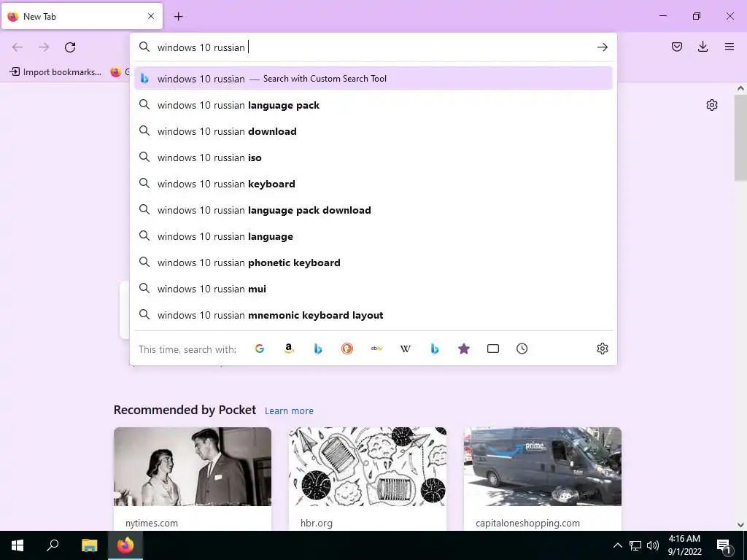Open Learn more link beside Pocket
This screenshot has height=560, width=747.
[x=289, y=411]
